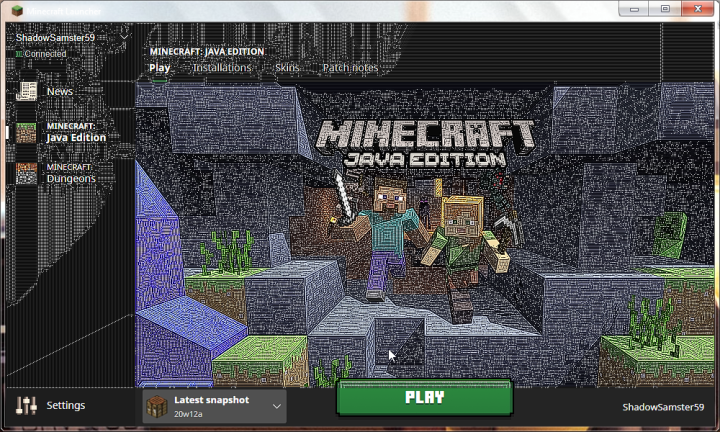Image resolution: width=720 pixels, height=432 pixels.
Task: Open the Patch notes tab
Action: pyautogui.click(x=350, y=68)
